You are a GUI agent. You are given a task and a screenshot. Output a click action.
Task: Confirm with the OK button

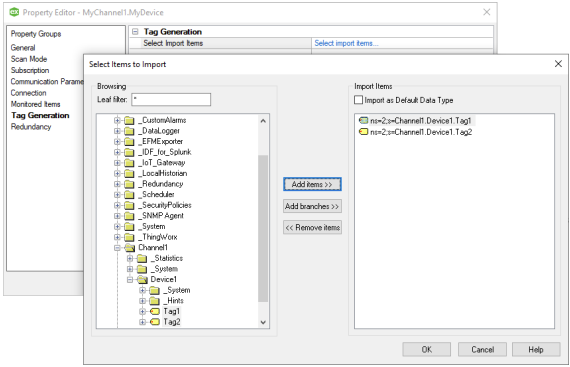coord(427,349)
